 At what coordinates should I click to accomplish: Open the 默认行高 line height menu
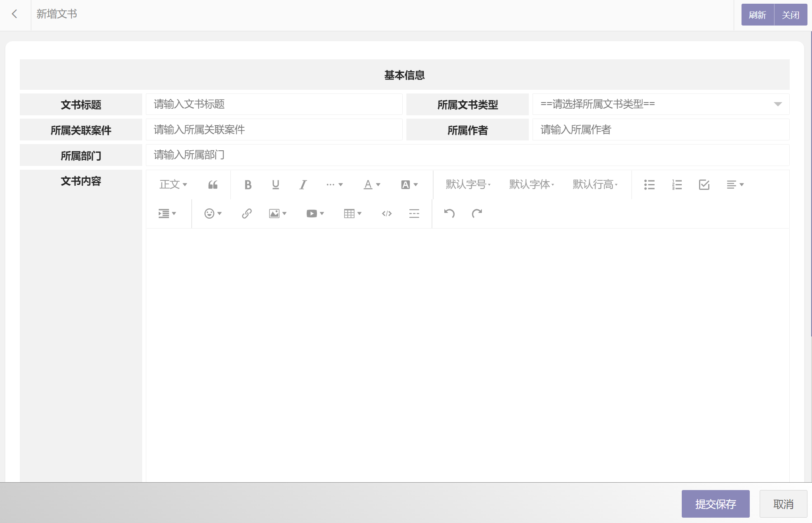click(x=595, y=184)
